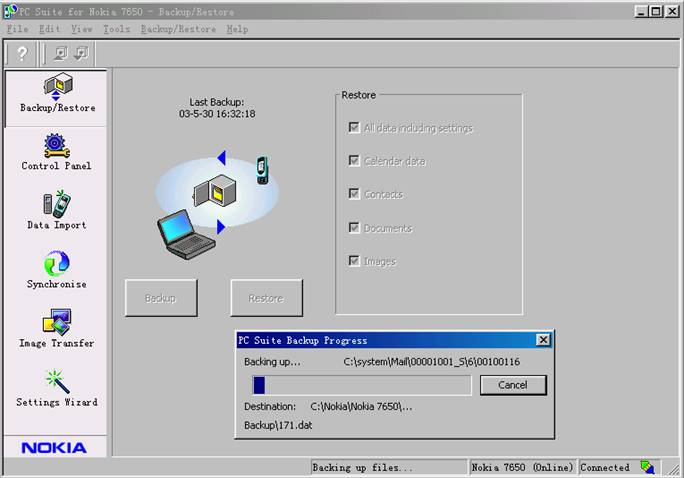Click the Destination path C:\Nokia\Nokia 7650

[x=361, y=406]
